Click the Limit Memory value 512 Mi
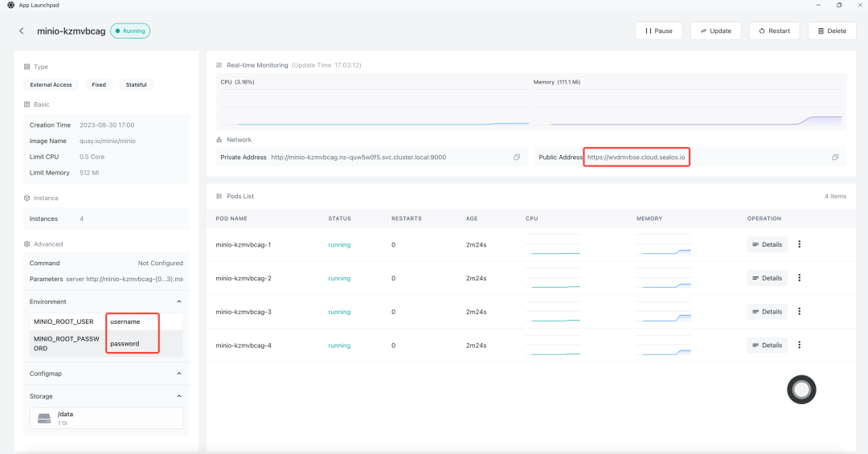Image resolution: width=868 pixels, height=454 pixels. click(x=89, y=173)
